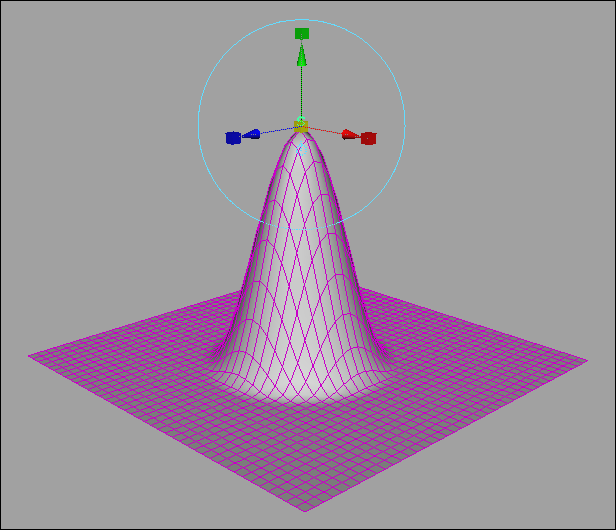This screenshot has width=616, height=530.
Task: Select the red cube scale handle
Action: click(x=368, y=138)
